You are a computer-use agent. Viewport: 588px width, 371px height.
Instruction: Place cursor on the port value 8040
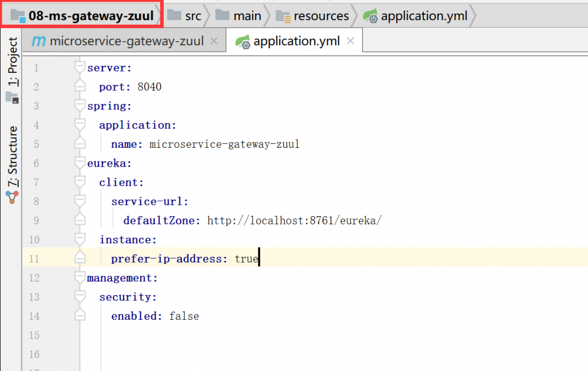click(x=150, y=87)
